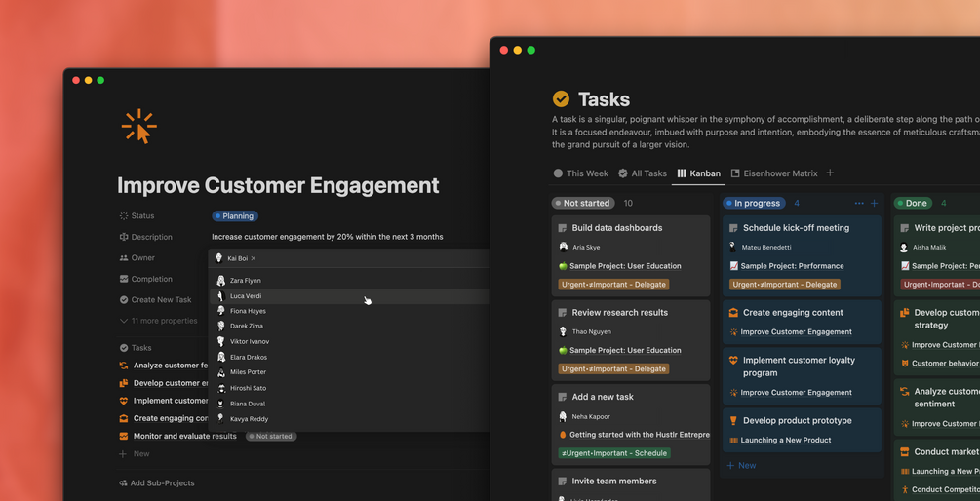Click red Urgent Important tag in Done column
This screenshot has width=980, height=501.
tap(940, 285)
